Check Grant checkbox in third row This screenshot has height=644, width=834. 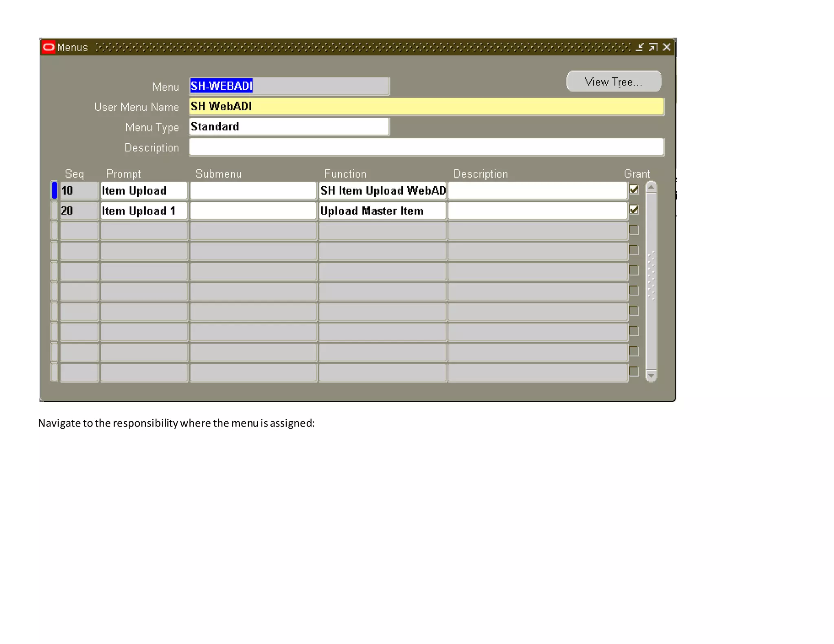click(634, 230)
